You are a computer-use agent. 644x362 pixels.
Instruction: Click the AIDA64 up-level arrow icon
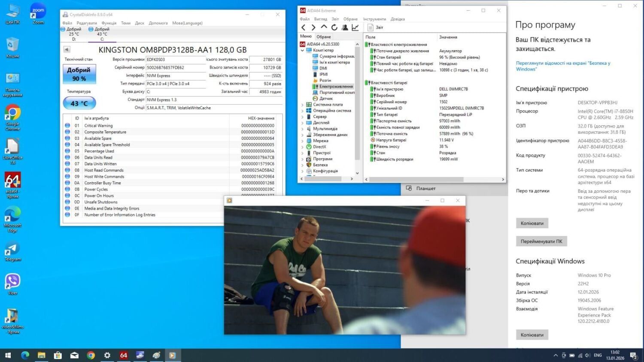[324, 27]
